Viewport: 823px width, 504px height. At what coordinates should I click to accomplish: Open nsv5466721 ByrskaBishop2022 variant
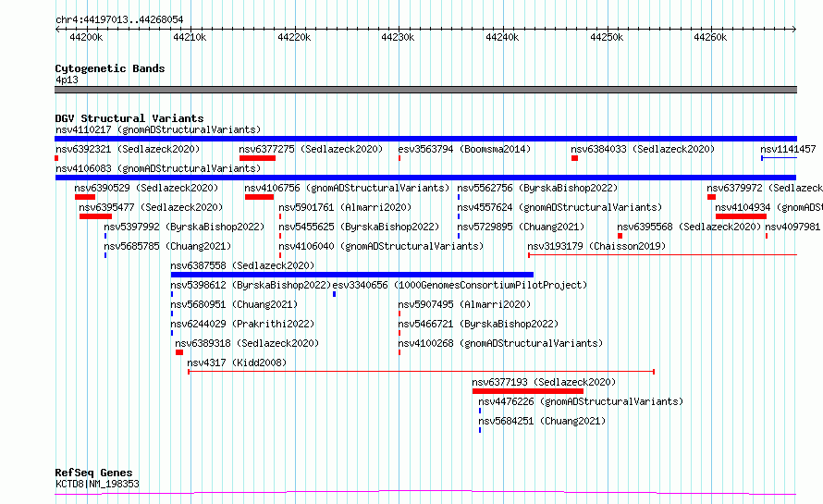[x=479, y=324]
